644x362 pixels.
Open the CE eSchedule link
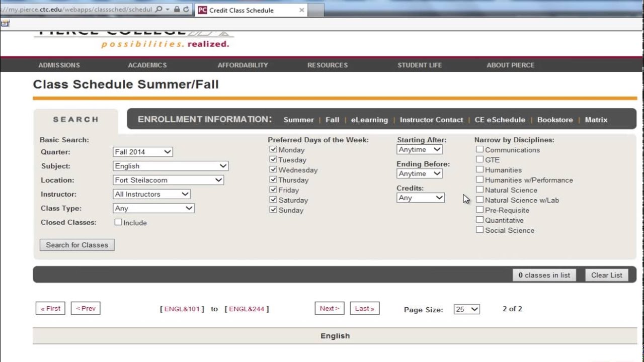click(x=500, y=120)
